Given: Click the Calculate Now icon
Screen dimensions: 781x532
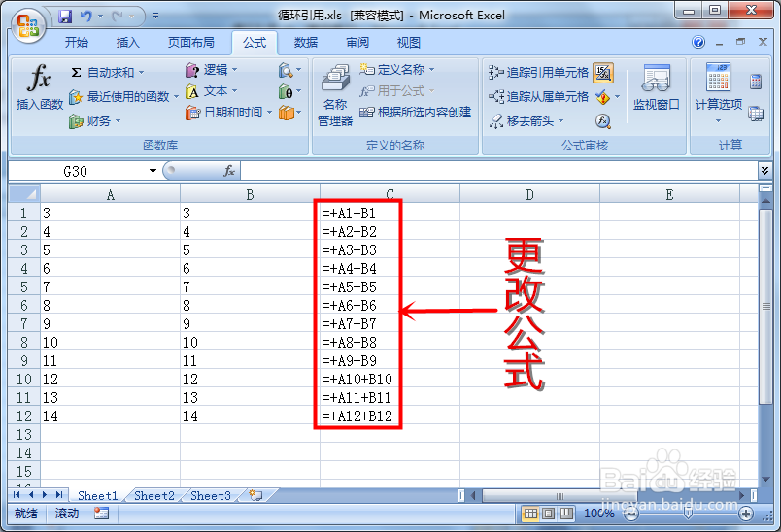Looking at the screenshot, I should coord(756,82).
